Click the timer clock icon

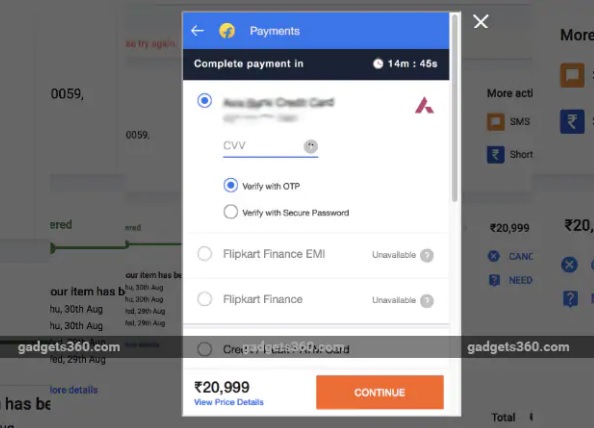378,64
